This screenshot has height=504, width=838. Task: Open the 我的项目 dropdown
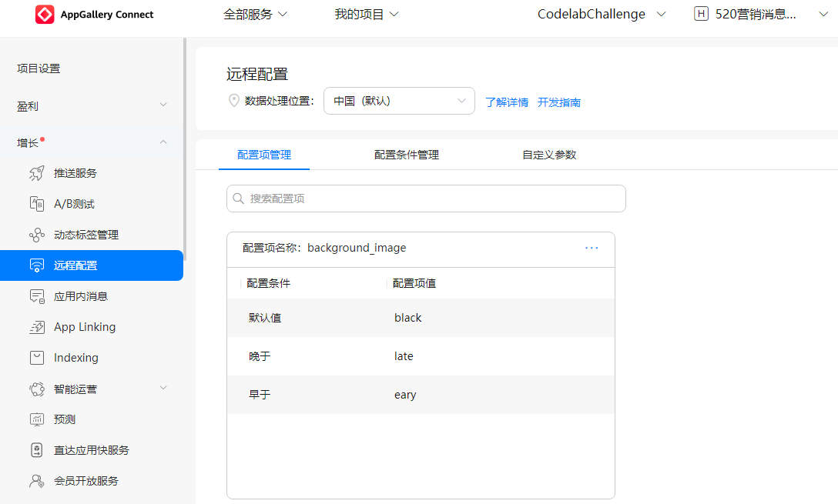point(367,15)
